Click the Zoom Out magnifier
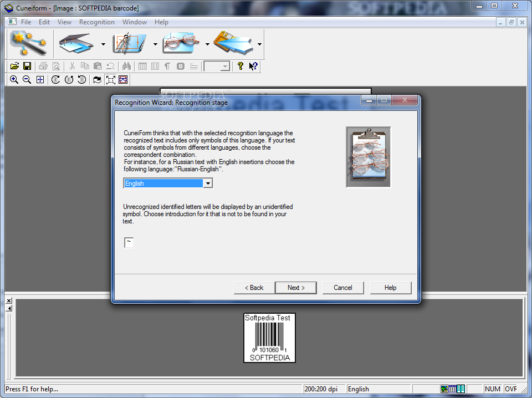Screen dimensions: 532x398 [x=27, y=80]
